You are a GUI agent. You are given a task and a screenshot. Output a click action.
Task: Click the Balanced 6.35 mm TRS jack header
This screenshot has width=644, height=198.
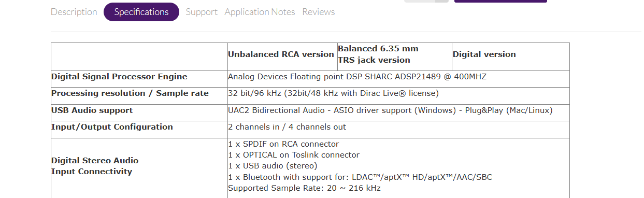378,54
